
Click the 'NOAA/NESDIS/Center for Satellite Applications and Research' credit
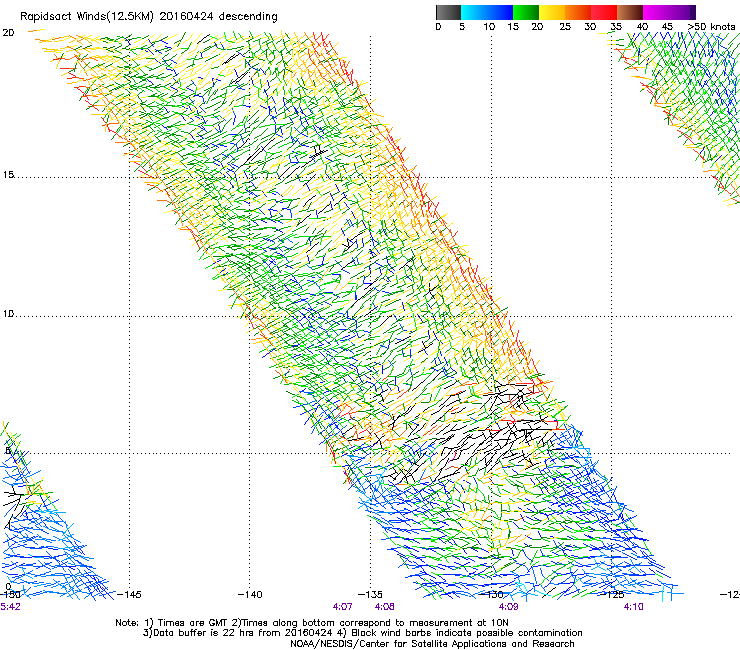tap(432, 644)
